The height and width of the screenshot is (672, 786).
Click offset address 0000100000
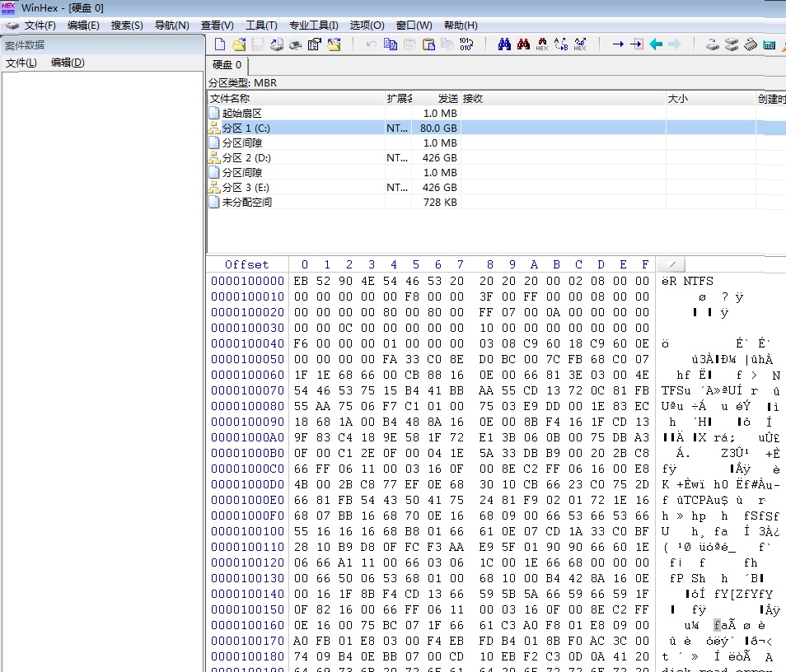point(248,281)
